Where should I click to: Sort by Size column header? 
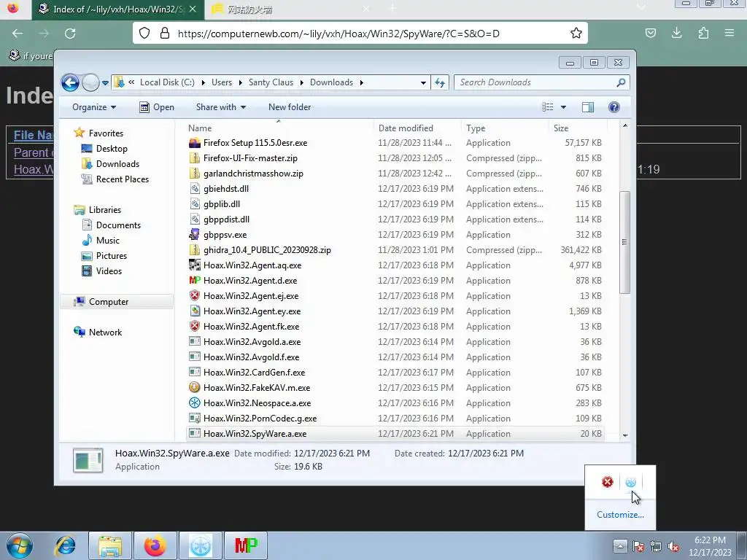[x=578, y=128]
